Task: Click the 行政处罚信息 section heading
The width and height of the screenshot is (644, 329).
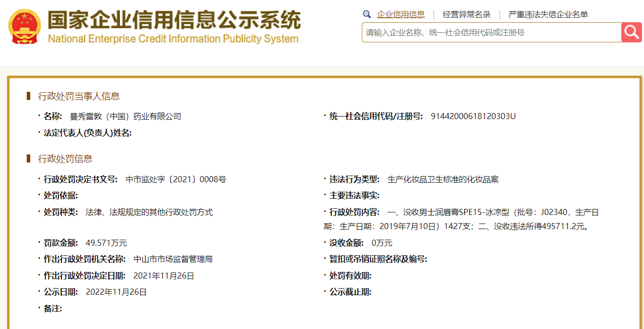Action: click(66, 159)
